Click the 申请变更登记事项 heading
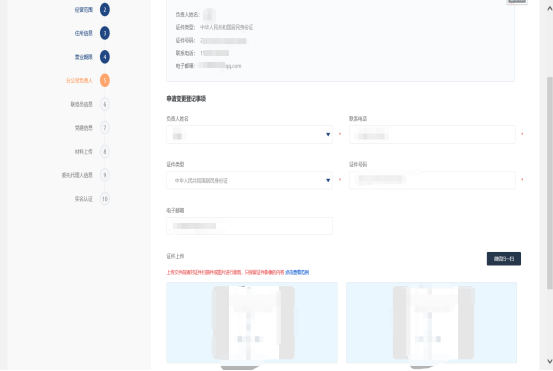This screenshot has height=371, width=553. click(186, 99)
